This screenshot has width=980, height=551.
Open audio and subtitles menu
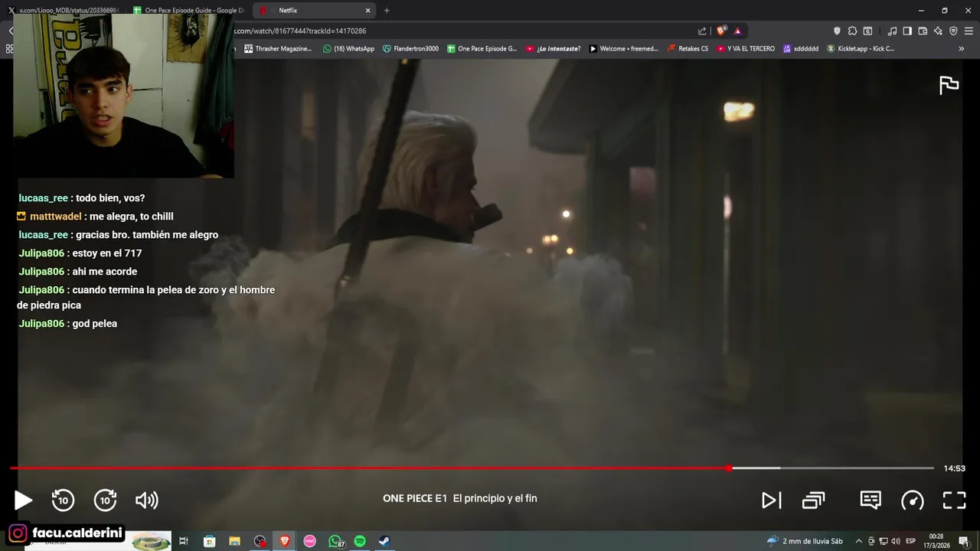(x=871, y=500)
